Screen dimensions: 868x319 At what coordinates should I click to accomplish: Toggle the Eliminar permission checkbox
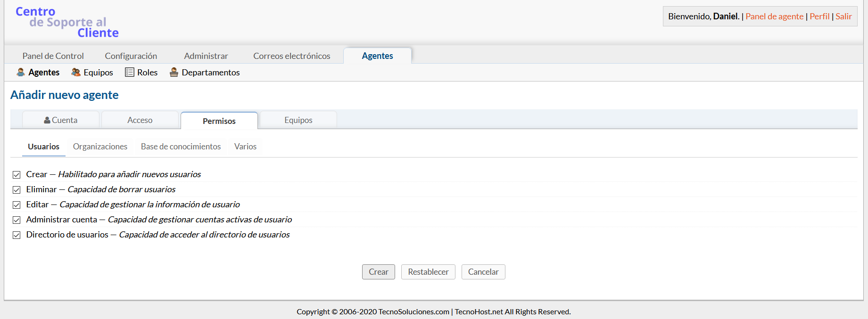click(17, 190)
